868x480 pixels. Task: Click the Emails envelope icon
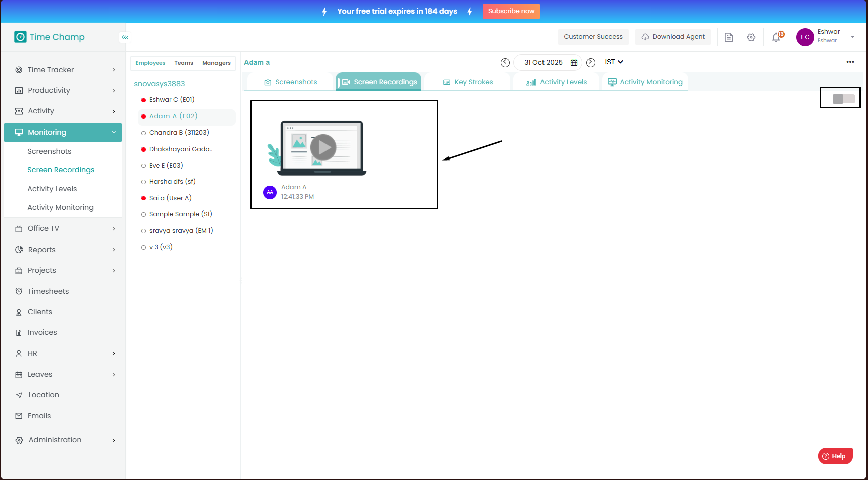point(19,416)
